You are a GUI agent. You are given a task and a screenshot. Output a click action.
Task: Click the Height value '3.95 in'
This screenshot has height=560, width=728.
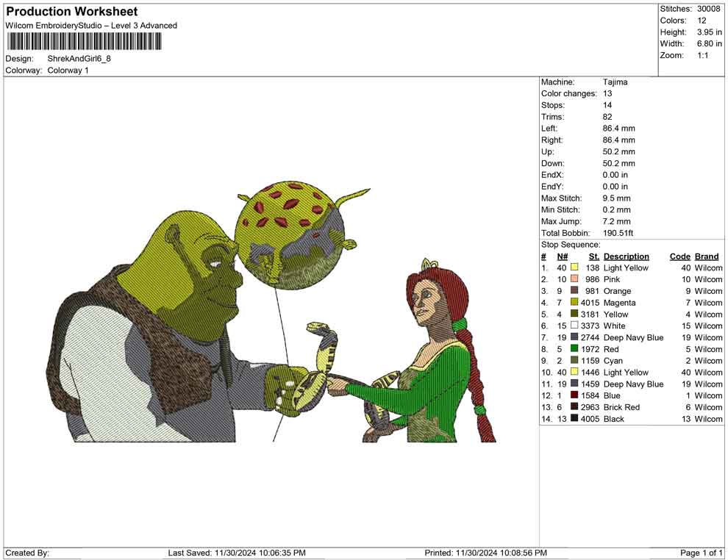click(x=709, y=32)
